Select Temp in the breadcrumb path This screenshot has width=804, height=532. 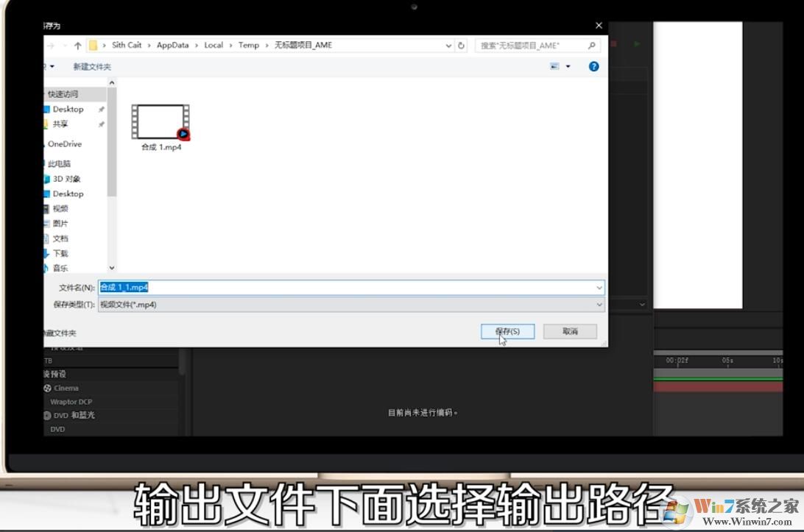[x=249, y=45]
